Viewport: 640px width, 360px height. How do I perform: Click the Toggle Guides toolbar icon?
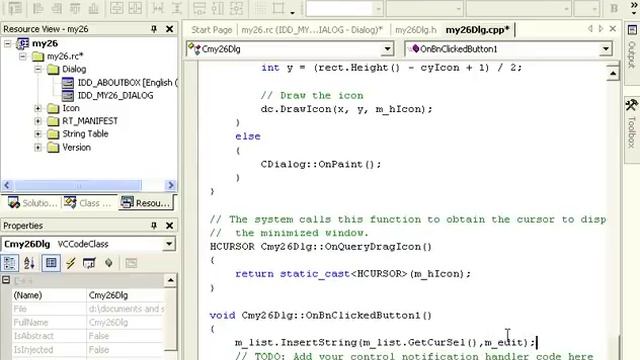(x=279, y=8)
